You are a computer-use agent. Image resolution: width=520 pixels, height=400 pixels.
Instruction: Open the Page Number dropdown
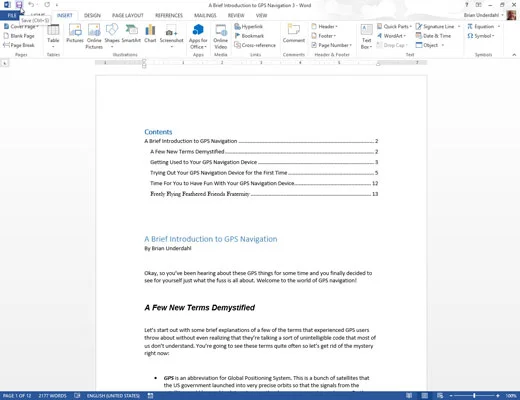pos(331,45)
